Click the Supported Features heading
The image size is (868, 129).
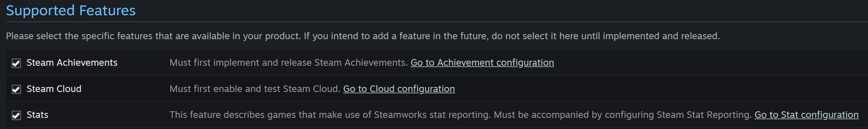pos(71,11)
